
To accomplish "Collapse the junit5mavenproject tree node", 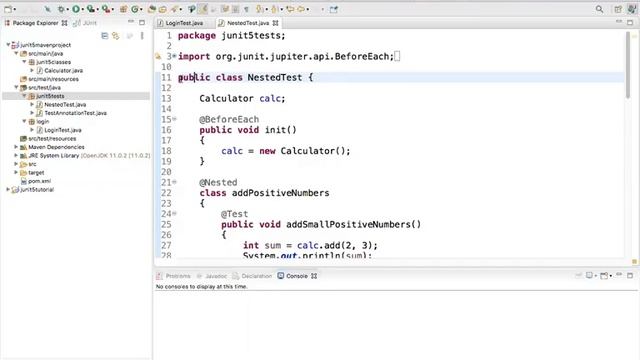I will 8,44.
